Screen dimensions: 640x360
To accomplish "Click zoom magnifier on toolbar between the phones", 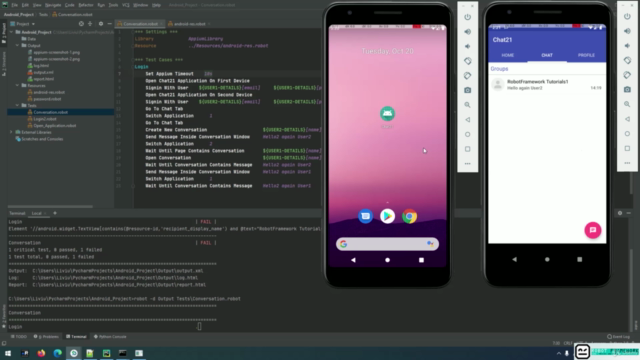I will (x=467, y=105).
